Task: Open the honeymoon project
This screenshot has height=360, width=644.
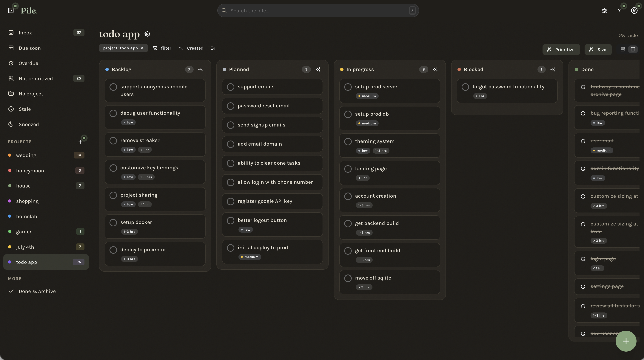Action: point(46,170)
